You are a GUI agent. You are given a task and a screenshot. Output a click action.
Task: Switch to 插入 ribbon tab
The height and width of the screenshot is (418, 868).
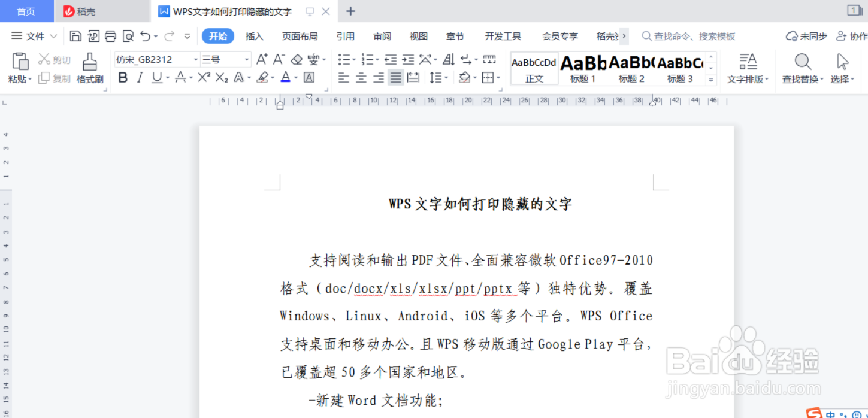point(255,36)
